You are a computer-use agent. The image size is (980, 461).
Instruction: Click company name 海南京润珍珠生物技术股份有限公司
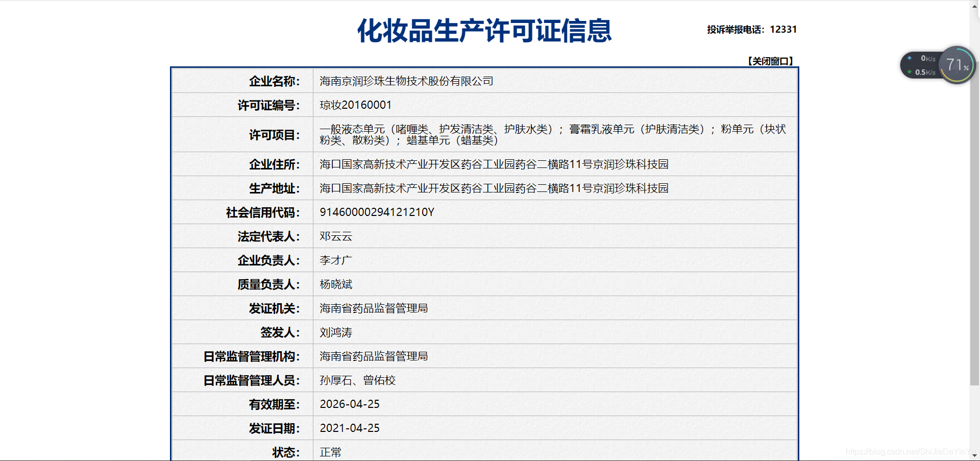click(406, 81)
